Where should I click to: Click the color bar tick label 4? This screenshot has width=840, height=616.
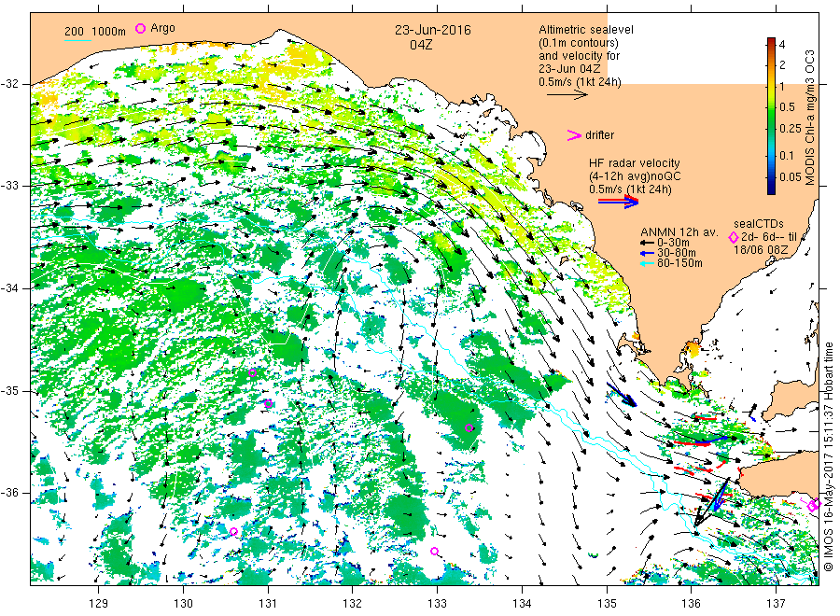pos(782,45)
